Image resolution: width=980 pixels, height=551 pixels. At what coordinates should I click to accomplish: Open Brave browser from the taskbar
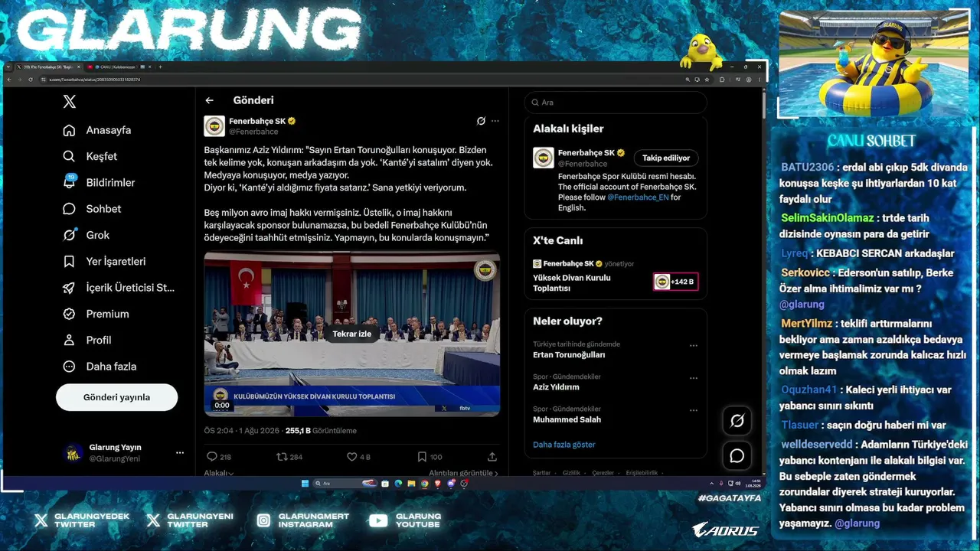tap(438, 484)
